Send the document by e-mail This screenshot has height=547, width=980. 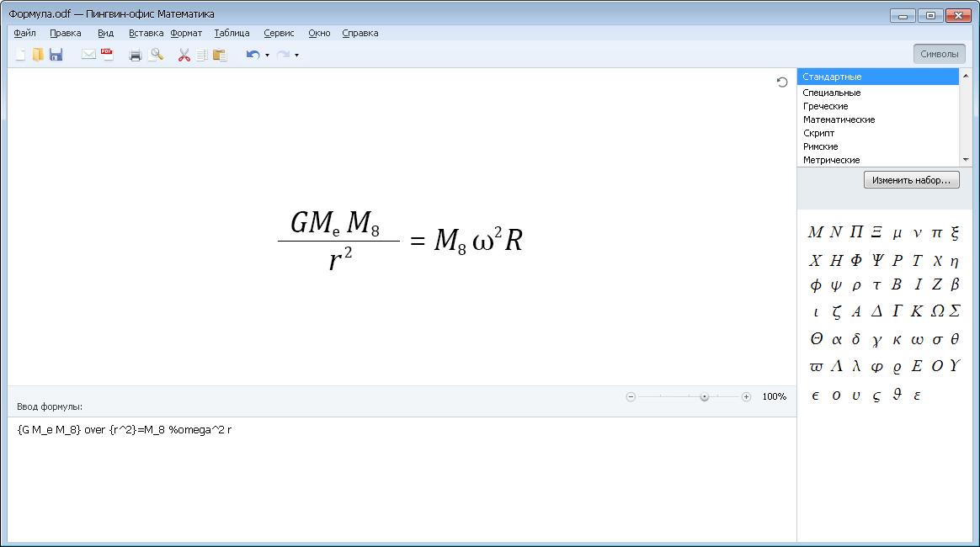pyautogui.click(x=88, y=55)
